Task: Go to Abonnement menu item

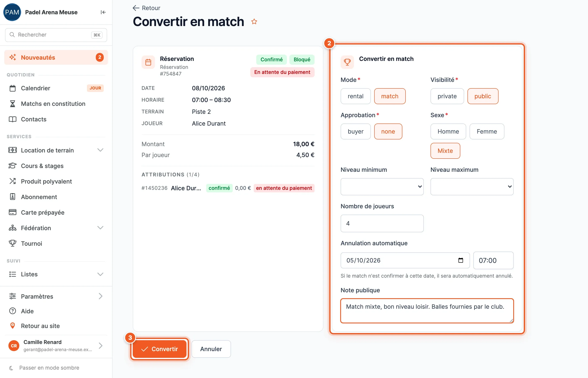Action: coord(56,197)
